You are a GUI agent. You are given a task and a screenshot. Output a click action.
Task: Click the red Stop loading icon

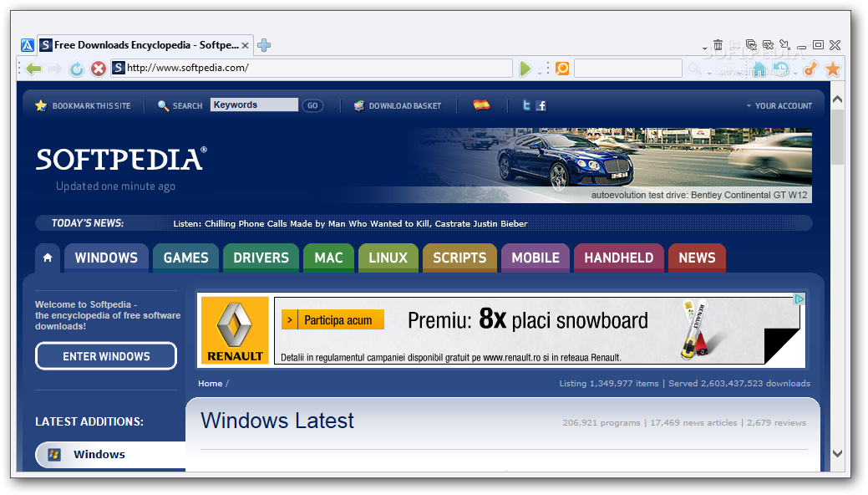99,69
